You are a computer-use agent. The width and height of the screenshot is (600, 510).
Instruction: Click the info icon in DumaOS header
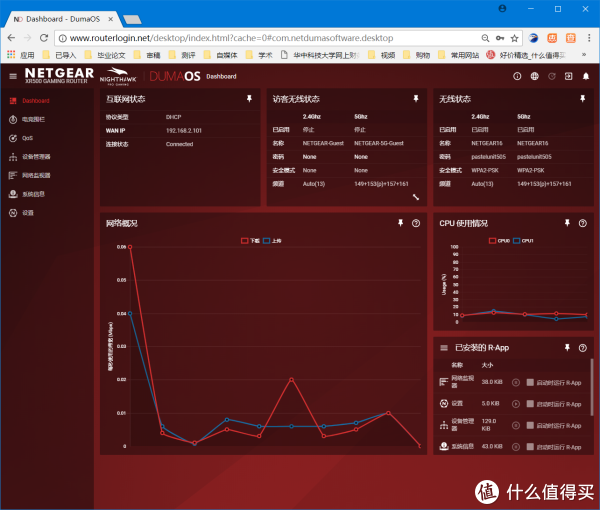[517, 76]
